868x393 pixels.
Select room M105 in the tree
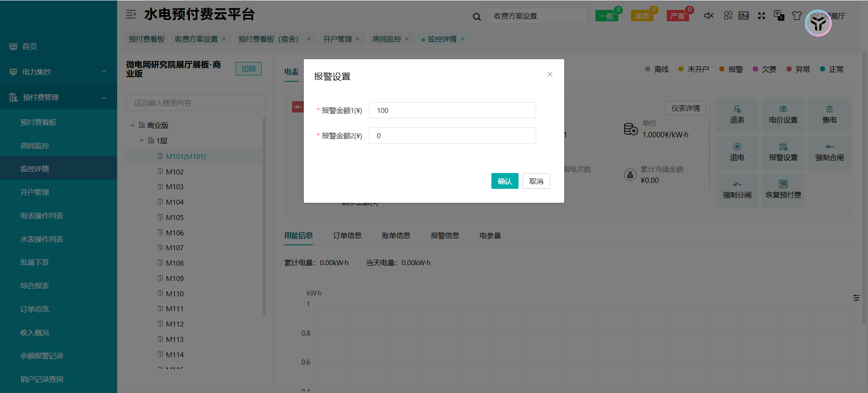[x=175, y=217]
